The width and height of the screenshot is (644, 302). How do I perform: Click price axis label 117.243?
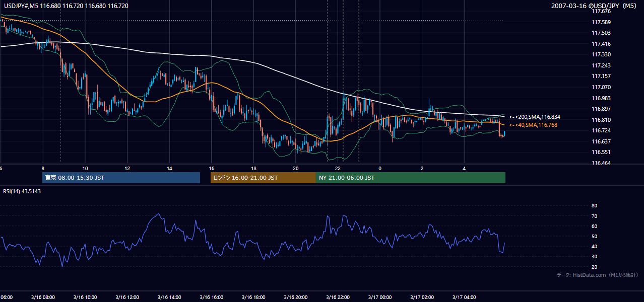point(601,65)
